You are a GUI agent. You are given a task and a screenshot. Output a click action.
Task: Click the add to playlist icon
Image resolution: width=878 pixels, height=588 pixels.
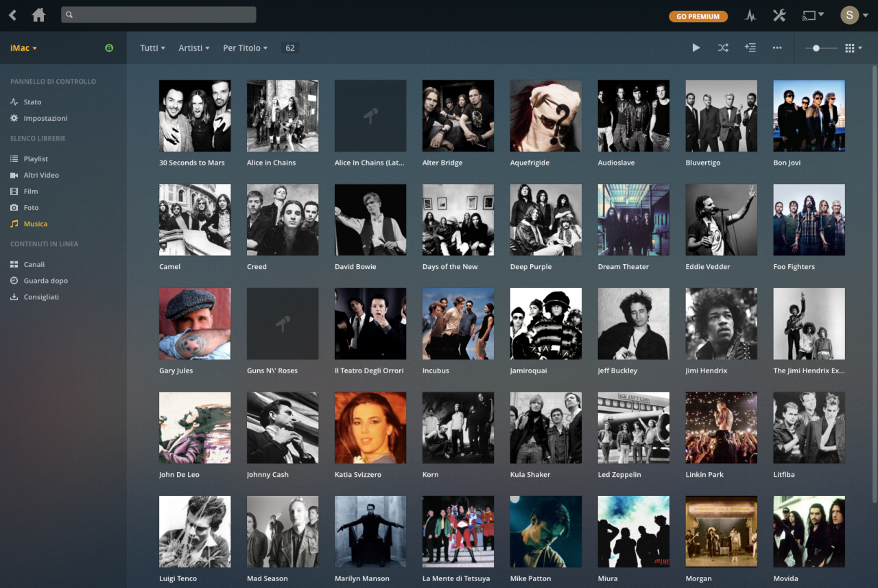750,48
